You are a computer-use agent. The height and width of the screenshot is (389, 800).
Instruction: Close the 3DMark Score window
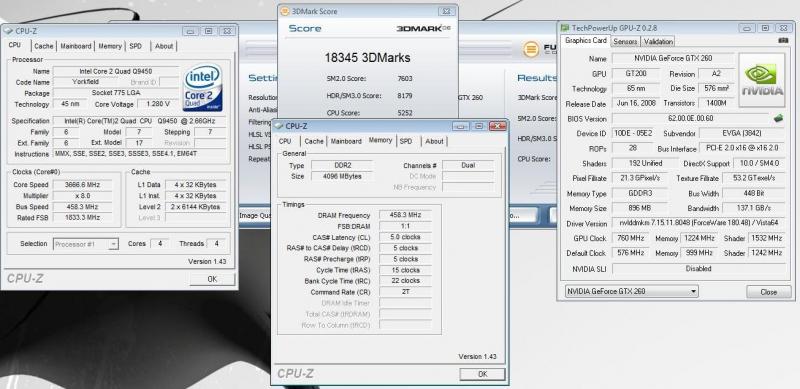click(446, 11)
